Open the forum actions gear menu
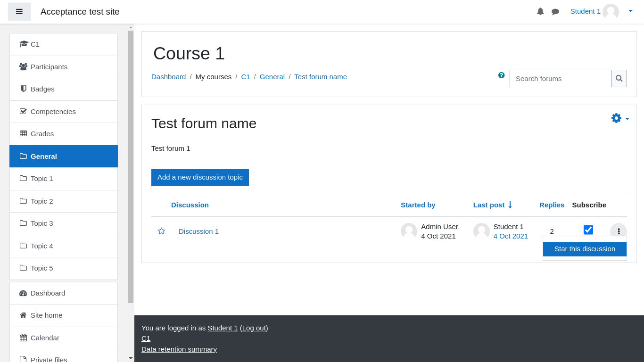This screenshot has width=644, height=362. click(x=620, y=118)
